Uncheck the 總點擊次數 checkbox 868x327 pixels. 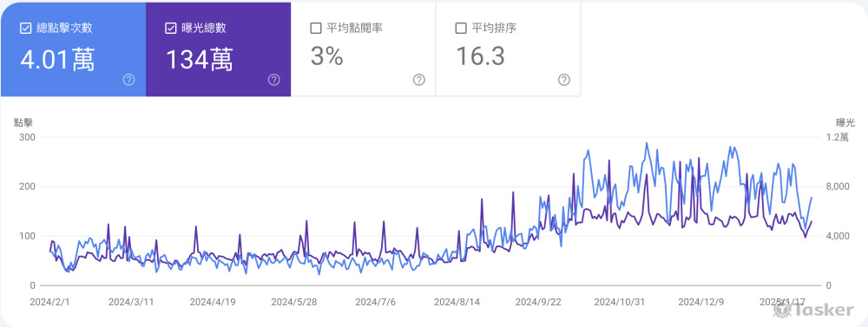(25, 29)
